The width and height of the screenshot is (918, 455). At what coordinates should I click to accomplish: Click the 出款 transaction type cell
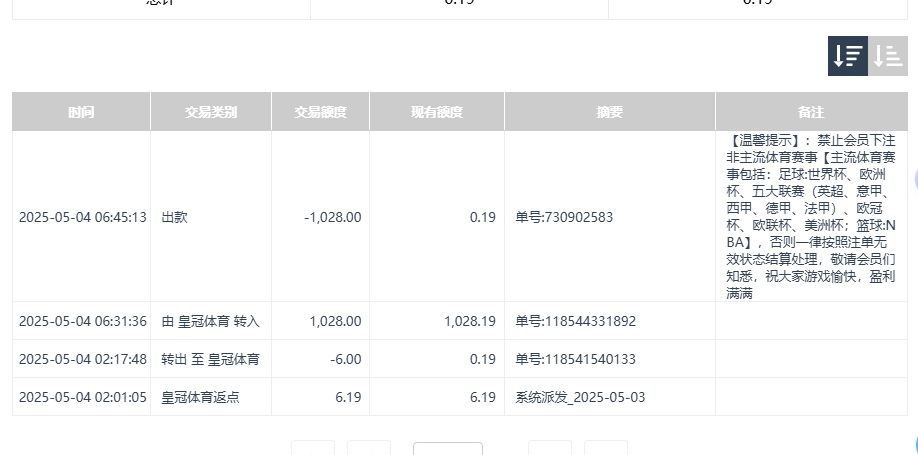point(174,217)
